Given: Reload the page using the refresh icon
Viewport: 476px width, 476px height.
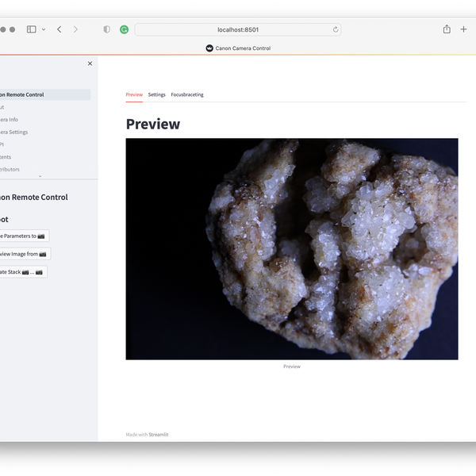Looking at the screenshot, I should (336, 29).
